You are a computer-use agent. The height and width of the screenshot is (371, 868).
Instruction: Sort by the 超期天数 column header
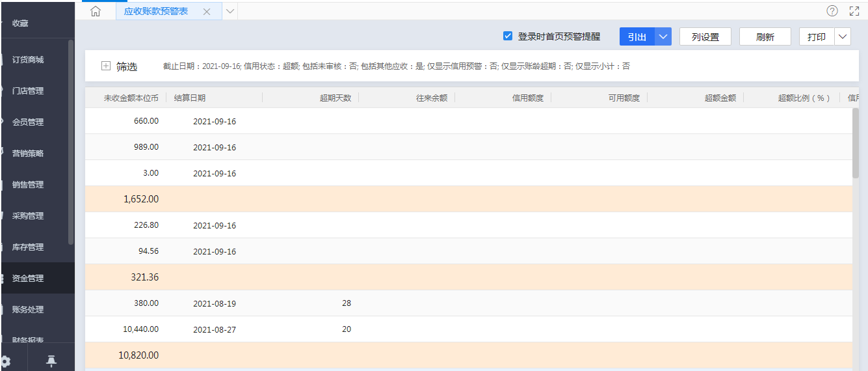pyautogui.click(x=335, y=98)
